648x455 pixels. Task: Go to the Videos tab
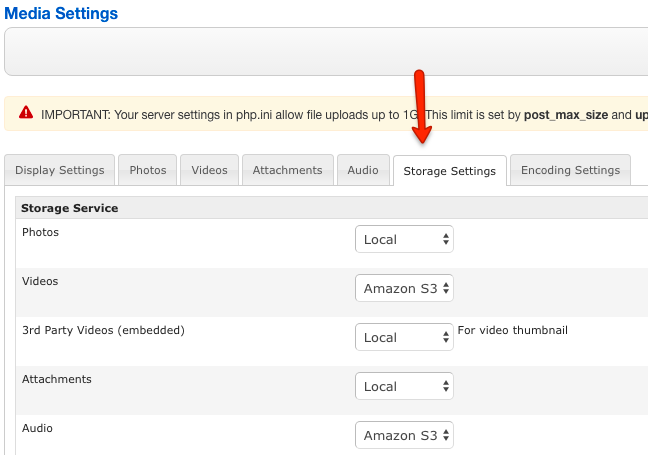pyautogui.click(x=210, y=170)
